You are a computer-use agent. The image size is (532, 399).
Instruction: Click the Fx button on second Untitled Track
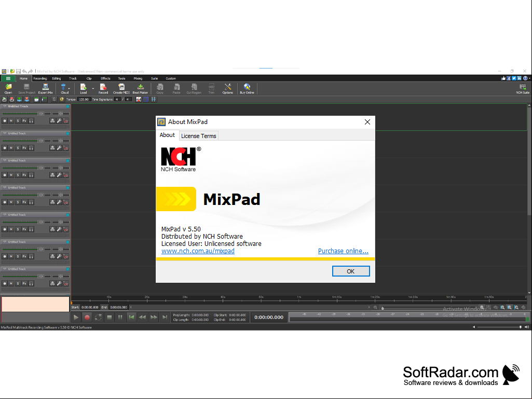24,148
